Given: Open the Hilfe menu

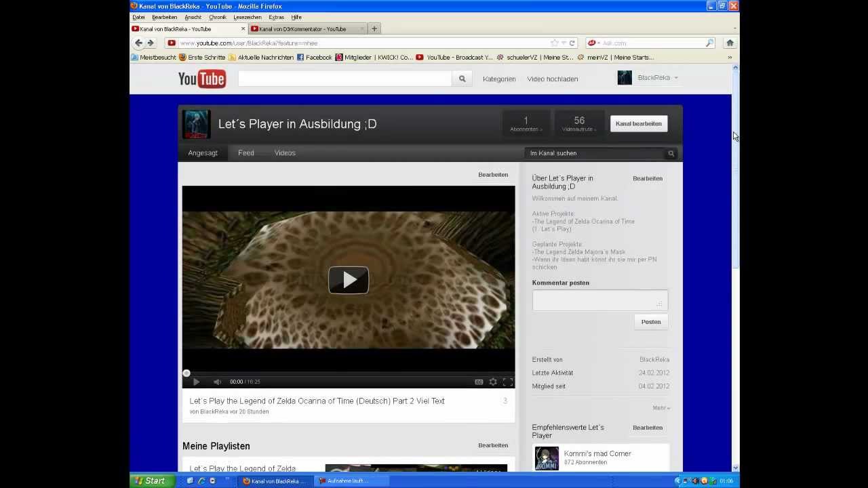Looking at the screenshot, I should (296, 17).
